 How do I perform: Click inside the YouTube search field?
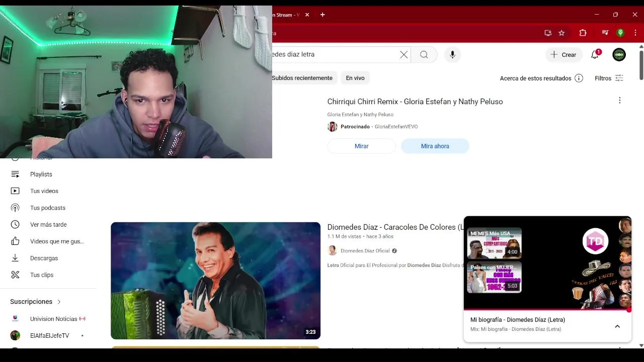coord(335,55)
